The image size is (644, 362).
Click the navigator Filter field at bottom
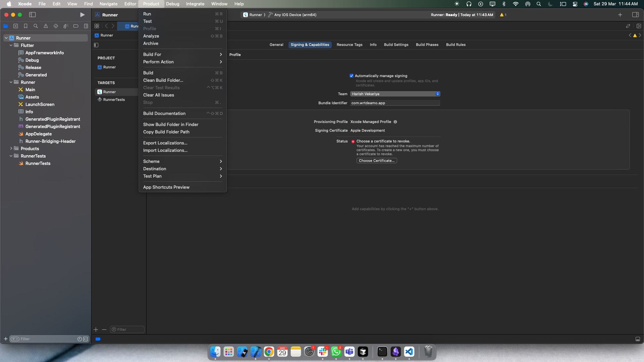pos(49,339)
